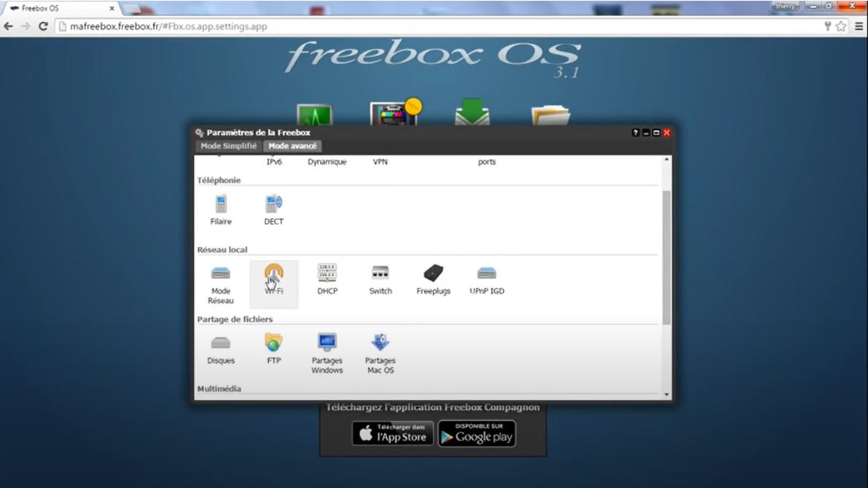Open UPnP IGD settings

tap(487, 280)
